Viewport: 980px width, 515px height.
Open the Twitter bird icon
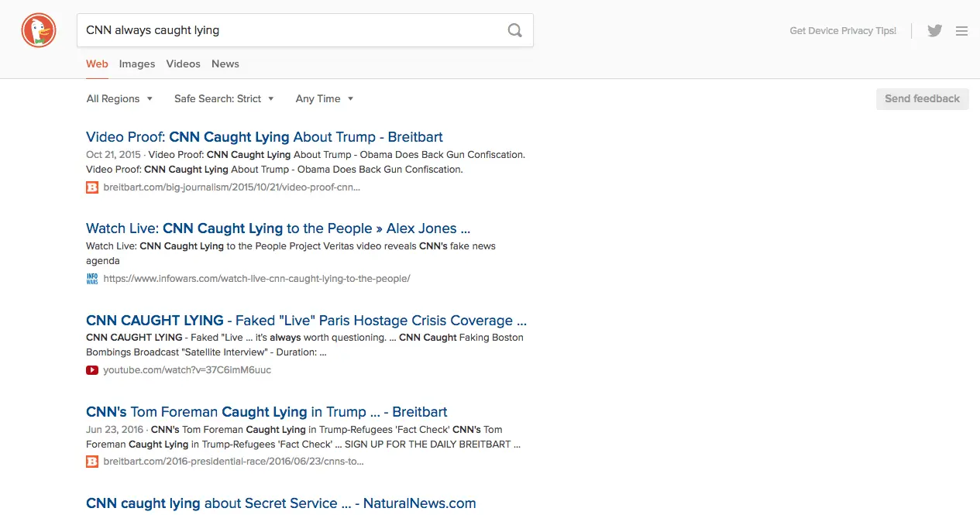pos(935,31)
